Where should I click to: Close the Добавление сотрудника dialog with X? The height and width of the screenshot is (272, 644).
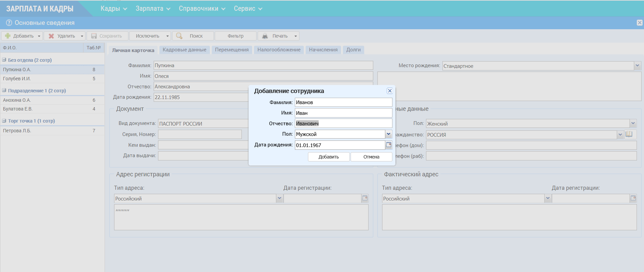click(x=389, y=91)
